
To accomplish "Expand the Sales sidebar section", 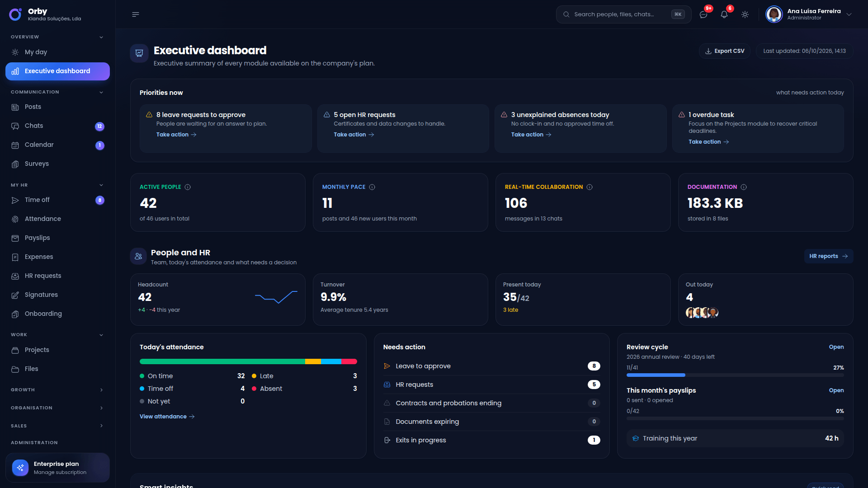I will coord(101,426).
